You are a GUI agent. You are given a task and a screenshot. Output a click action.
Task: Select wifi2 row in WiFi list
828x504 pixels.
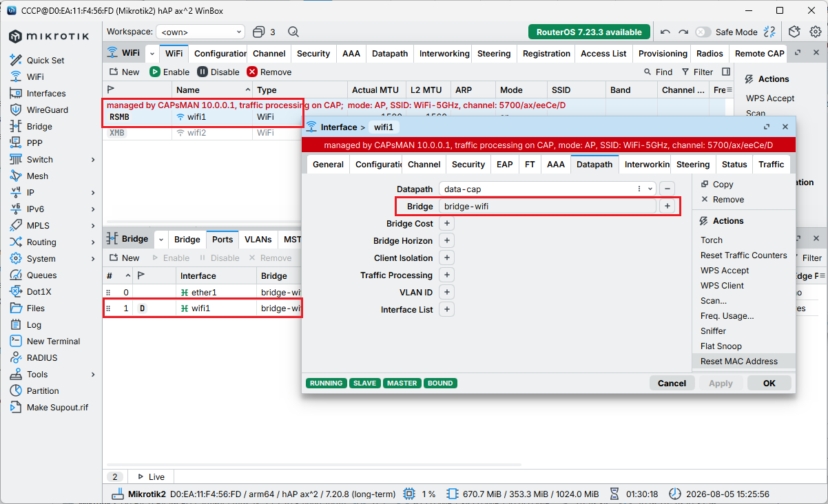click(x=203, y=133)
